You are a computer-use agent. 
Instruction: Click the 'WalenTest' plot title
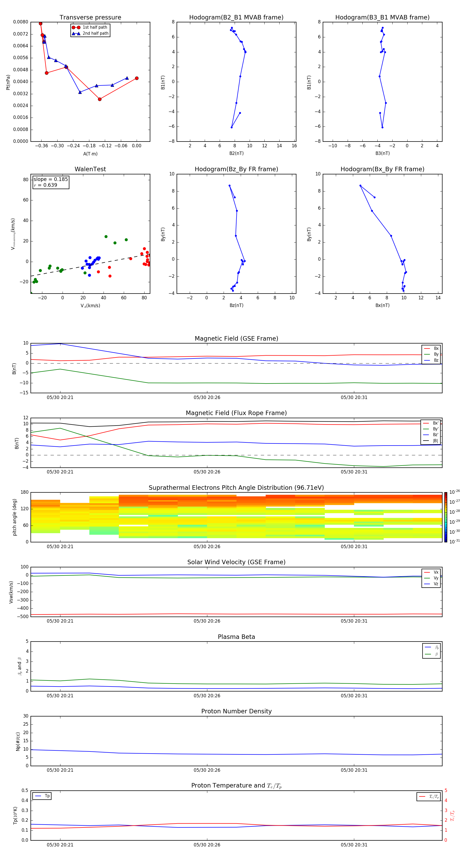(90, 169)
